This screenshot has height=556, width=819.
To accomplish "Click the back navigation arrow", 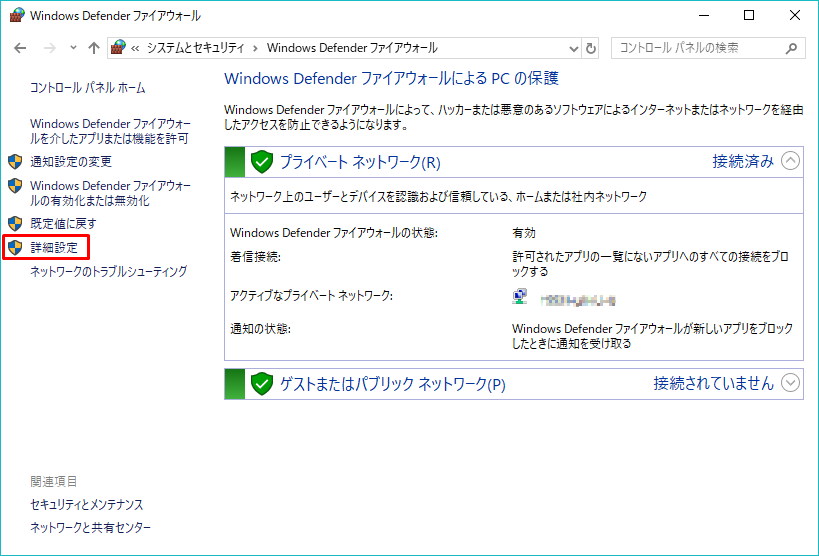I will click(20, 48).
